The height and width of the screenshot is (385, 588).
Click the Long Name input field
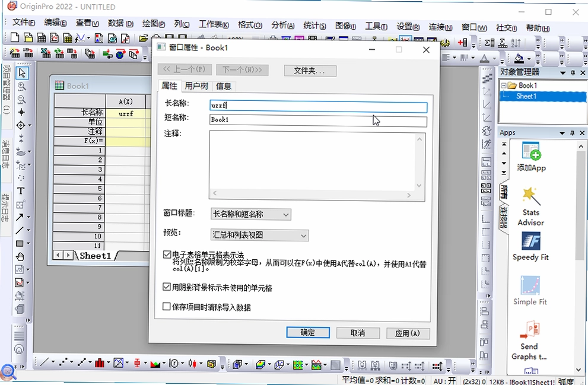pos(319,106)
